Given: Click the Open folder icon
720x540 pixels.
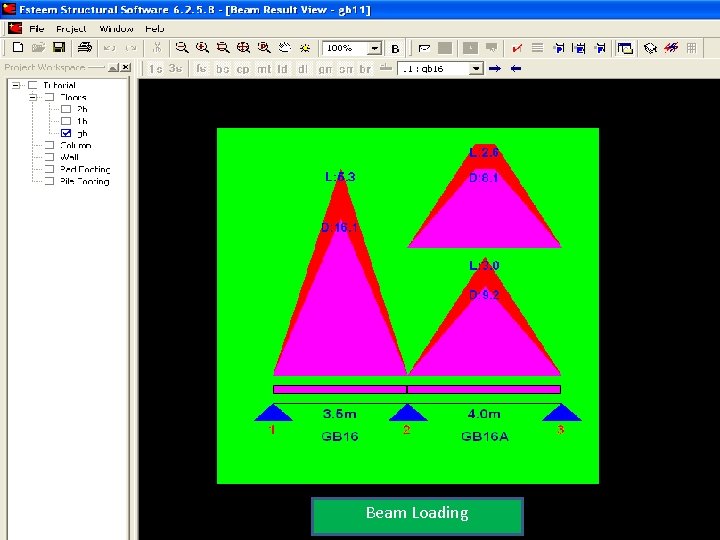Looking at the screenshot, I should point(38,47).
